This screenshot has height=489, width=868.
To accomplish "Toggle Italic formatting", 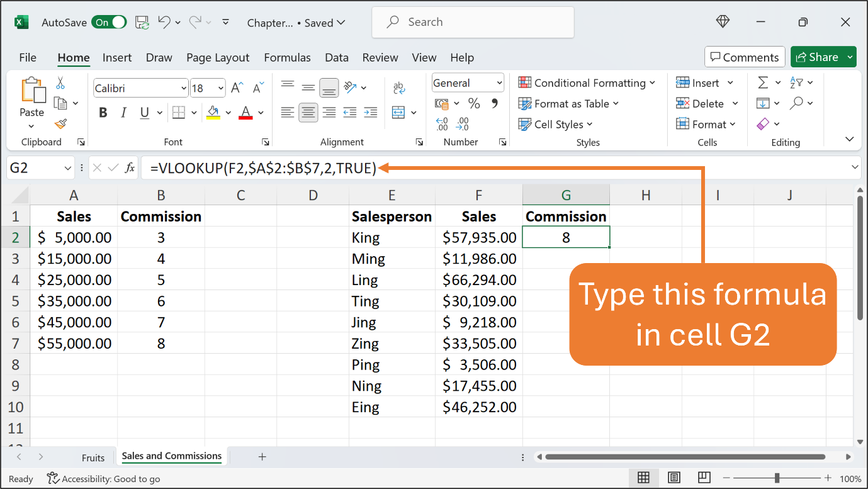I will pos(124,113).
